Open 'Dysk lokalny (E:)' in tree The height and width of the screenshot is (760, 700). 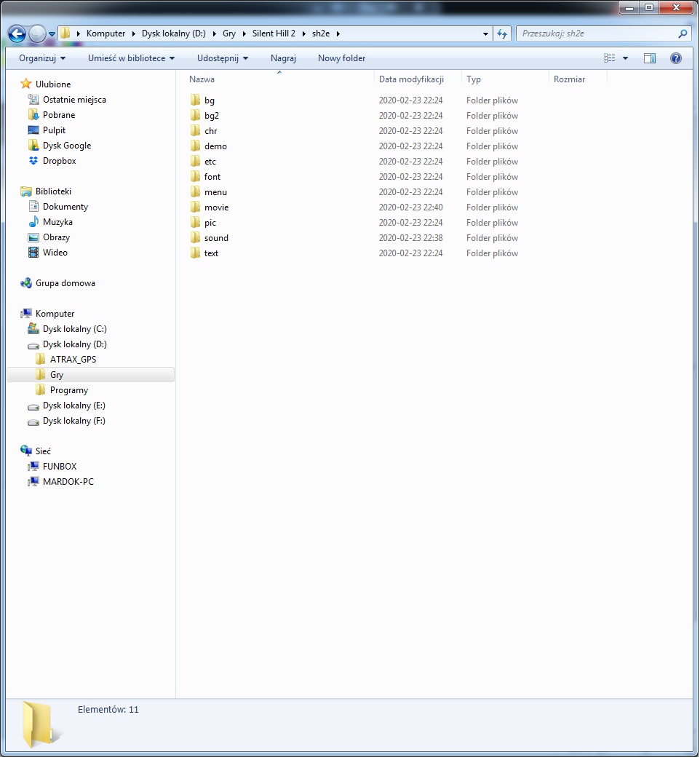pos(73,405)
